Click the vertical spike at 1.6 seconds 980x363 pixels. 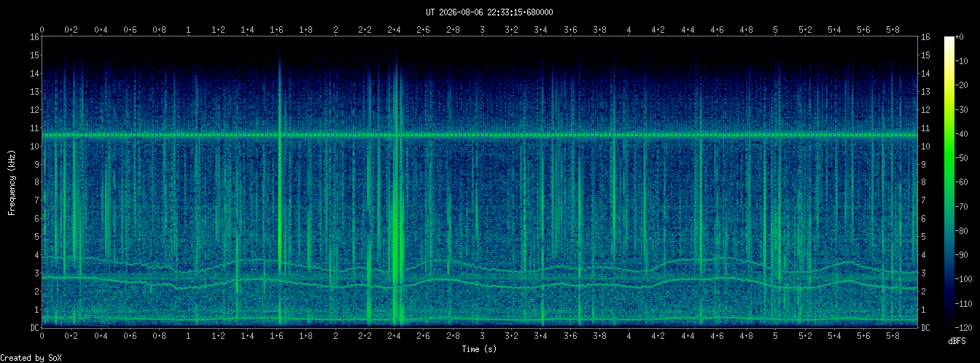tap(279, 190)
